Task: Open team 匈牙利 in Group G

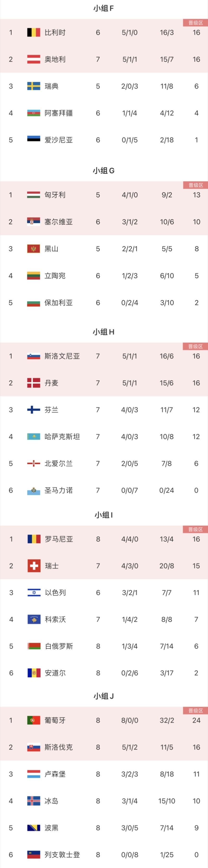Action: [55, 195]
